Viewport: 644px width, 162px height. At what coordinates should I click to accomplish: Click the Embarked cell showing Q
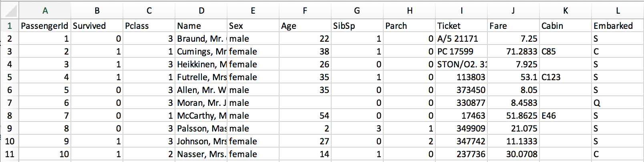click(x=618, y=103)
